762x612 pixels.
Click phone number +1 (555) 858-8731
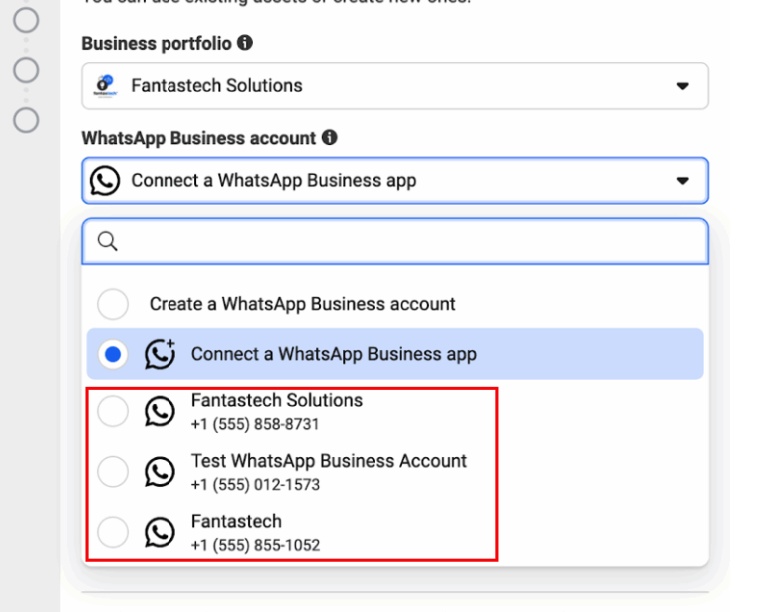pos(255,424)
